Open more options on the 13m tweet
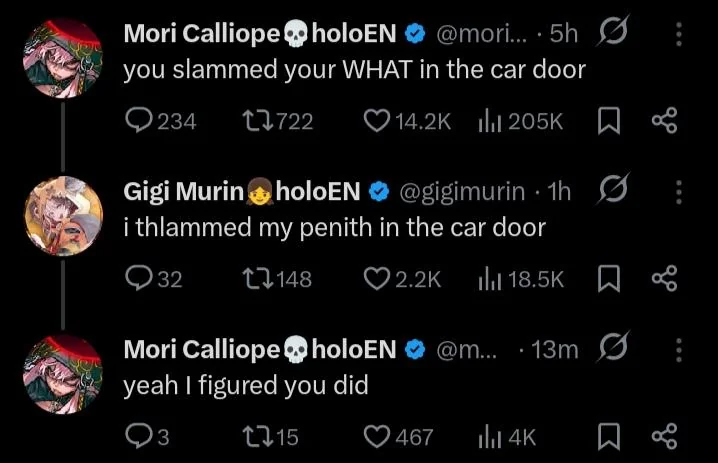Screen dimensions: 718x463 (x=679, y=350)
